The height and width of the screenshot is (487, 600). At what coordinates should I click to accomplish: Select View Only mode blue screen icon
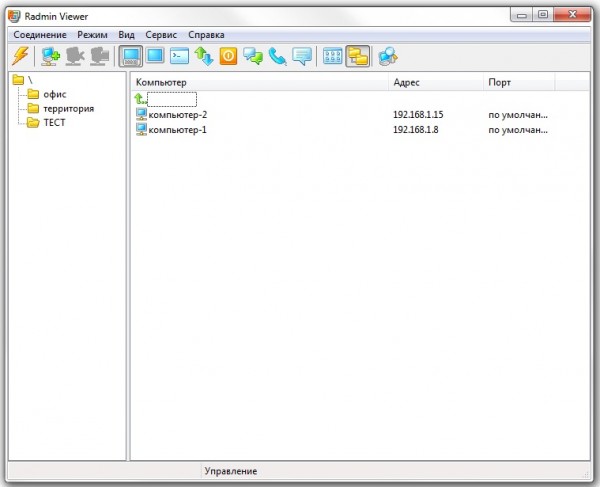coord(155,56)
